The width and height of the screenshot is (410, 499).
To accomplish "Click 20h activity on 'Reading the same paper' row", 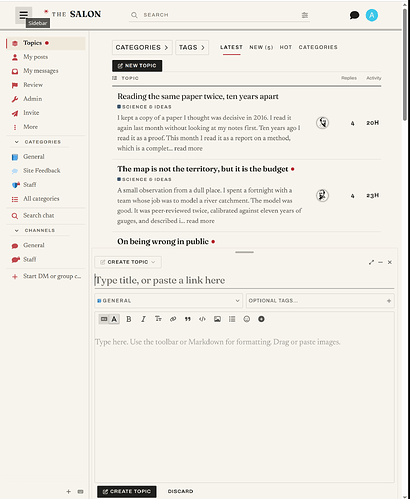I will tap(373, 123).
